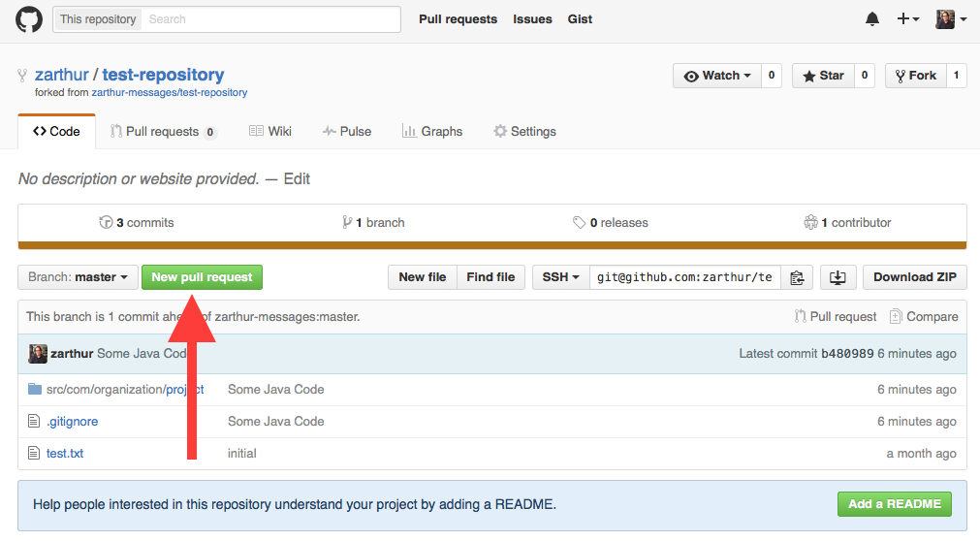View the watchers count
Screen dimensions: 980x541
(772, 76)
